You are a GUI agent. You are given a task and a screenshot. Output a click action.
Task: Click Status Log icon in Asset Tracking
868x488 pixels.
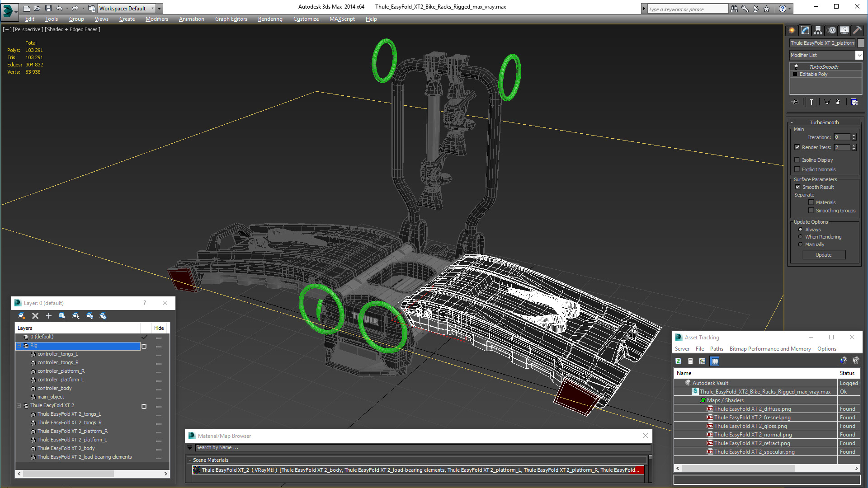coord(690,361)
